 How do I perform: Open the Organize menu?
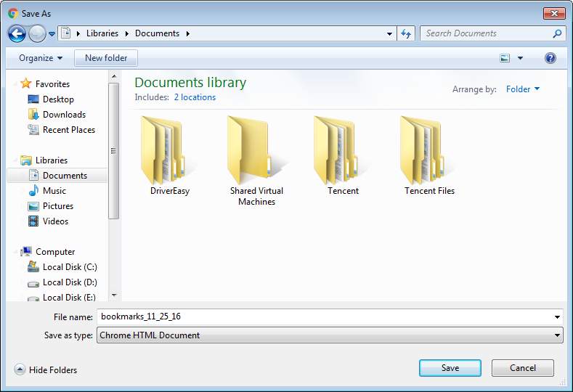[41, 58]
